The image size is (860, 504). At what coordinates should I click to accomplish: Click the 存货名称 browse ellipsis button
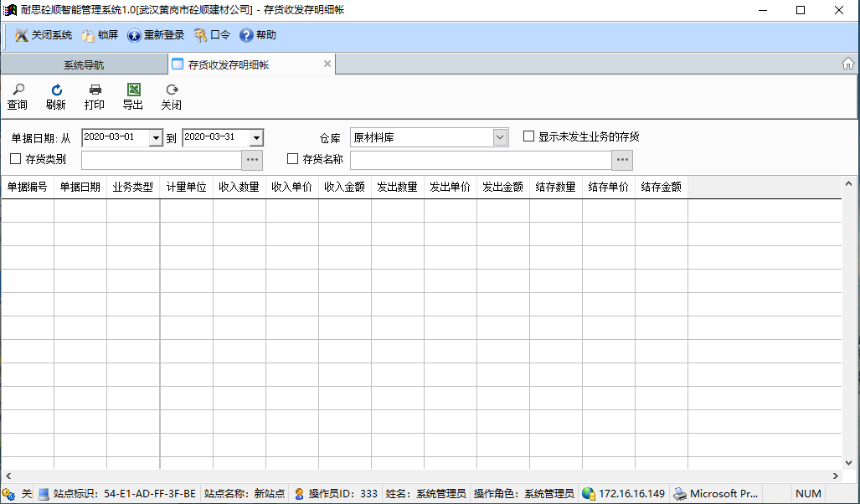(x=622, y=160)
